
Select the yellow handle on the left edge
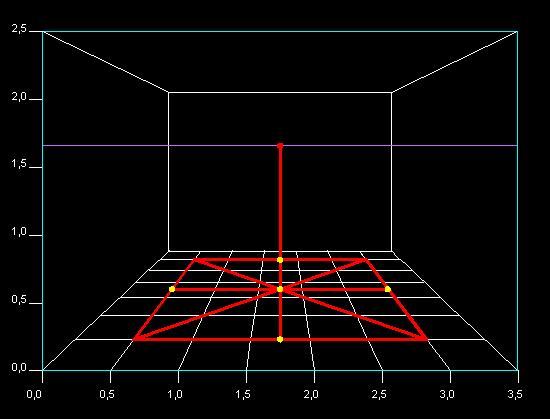172,289
